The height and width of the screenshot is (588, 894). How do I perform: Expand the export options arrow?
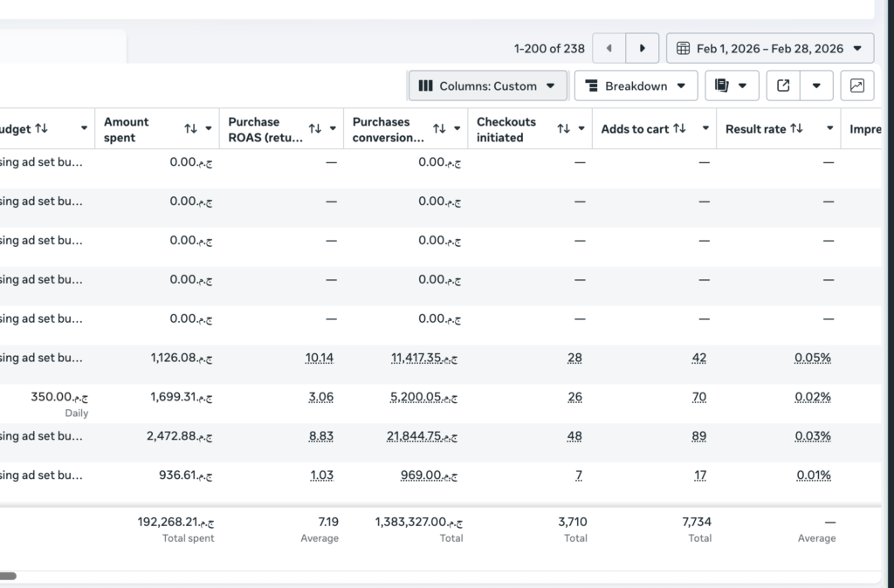(816, 86)
